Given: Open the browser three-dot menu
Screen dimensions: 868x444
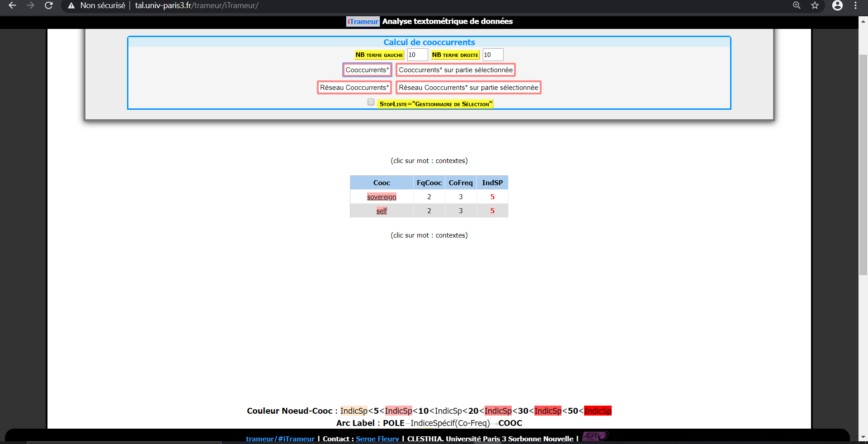Looking at the screenshot, I should [855, 5].
